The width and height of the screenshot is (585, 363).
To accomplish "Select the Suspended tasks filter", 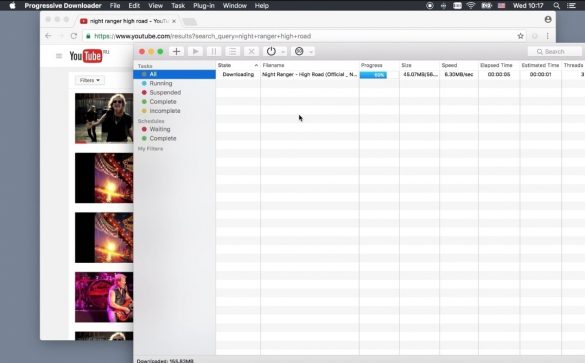I will (165, 93).
